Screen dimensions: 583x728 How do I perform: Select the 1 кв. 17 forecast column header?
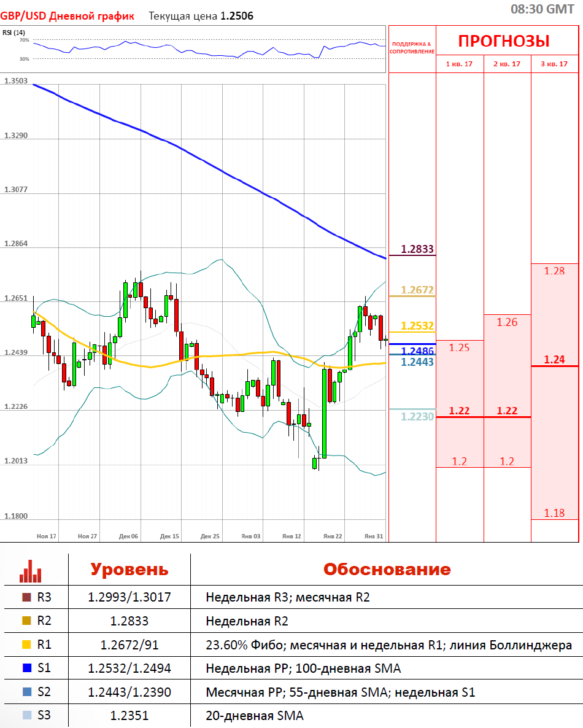(x=459, y=64)
